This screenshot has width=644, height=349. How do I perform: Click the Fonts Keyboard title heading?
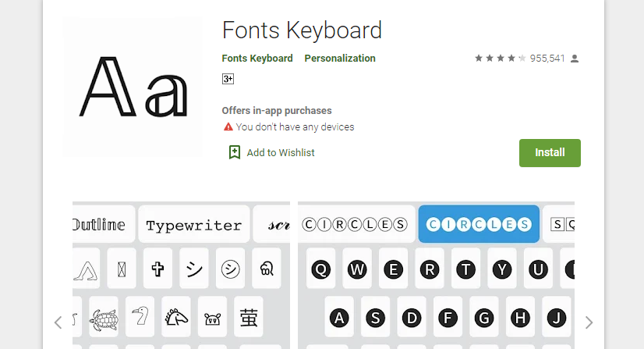click(302, 30)
